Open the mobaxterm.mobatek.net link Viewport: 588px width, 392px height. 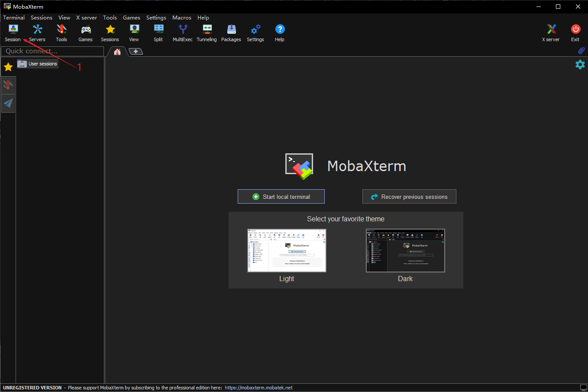(258, 388)
